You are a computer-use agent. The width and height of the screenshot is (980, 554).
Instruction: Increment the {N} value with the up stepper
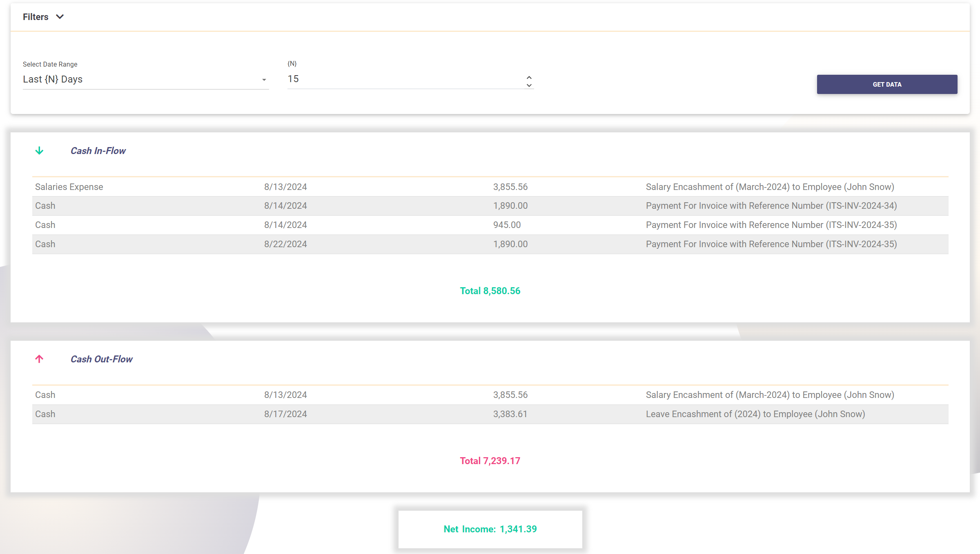[x=529, y=76]
